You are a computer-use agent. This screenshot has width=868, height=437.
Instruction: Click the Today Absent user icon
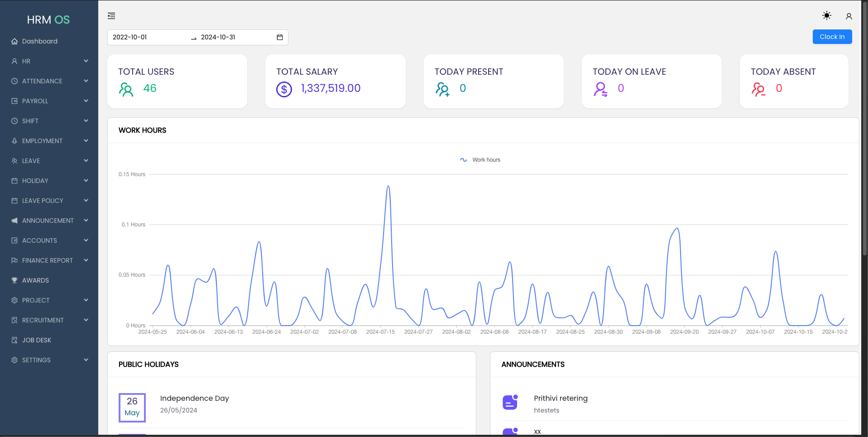(x=758, y=89)
